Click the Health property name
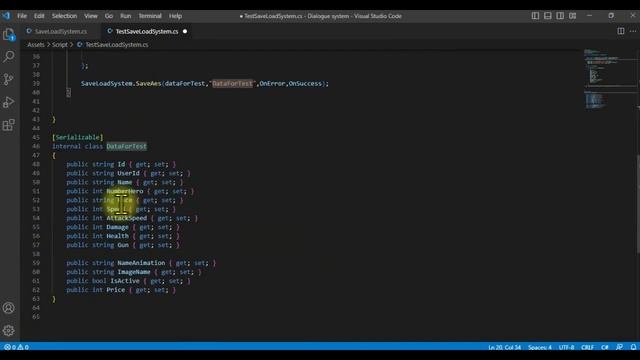 [x=118, y=236]
